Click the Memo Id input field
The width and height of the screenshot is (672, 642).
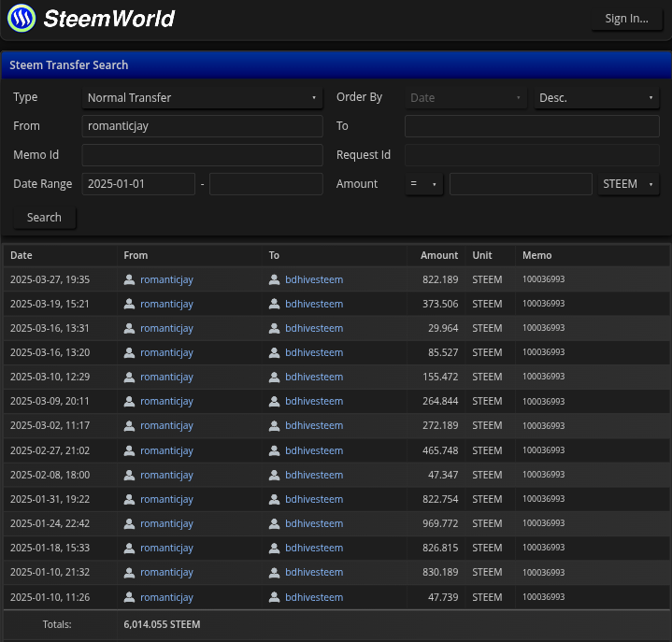202,155
